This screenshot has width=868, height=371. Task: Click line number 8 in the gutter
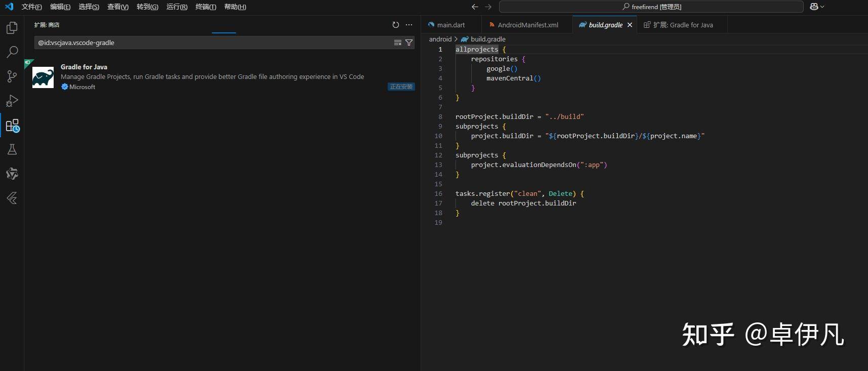pos(440,116)
